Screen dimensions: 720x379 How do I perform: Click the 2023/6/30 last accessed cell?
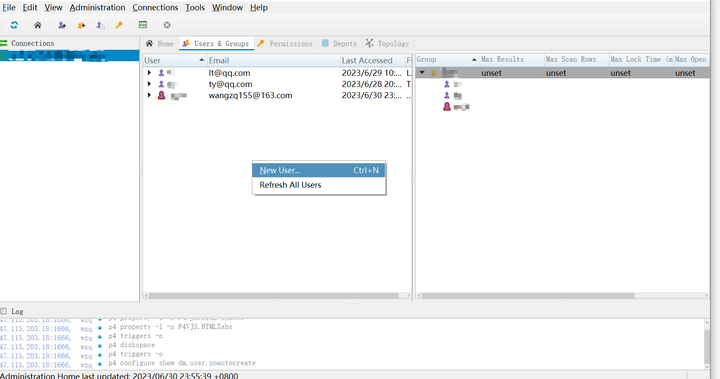coord(371,96)
